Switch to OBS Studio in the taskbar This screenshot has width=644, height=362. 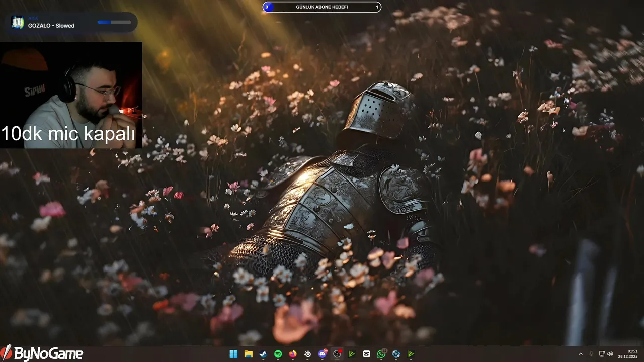(337, 354)
